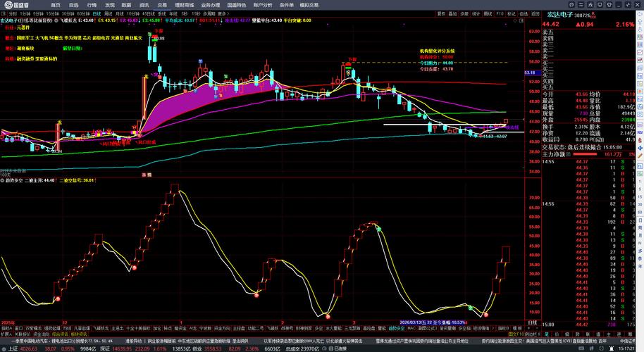Open the 账户分析 menu
Image resolution: width=644 pixels, height=352 pixels.
(262, 5)
